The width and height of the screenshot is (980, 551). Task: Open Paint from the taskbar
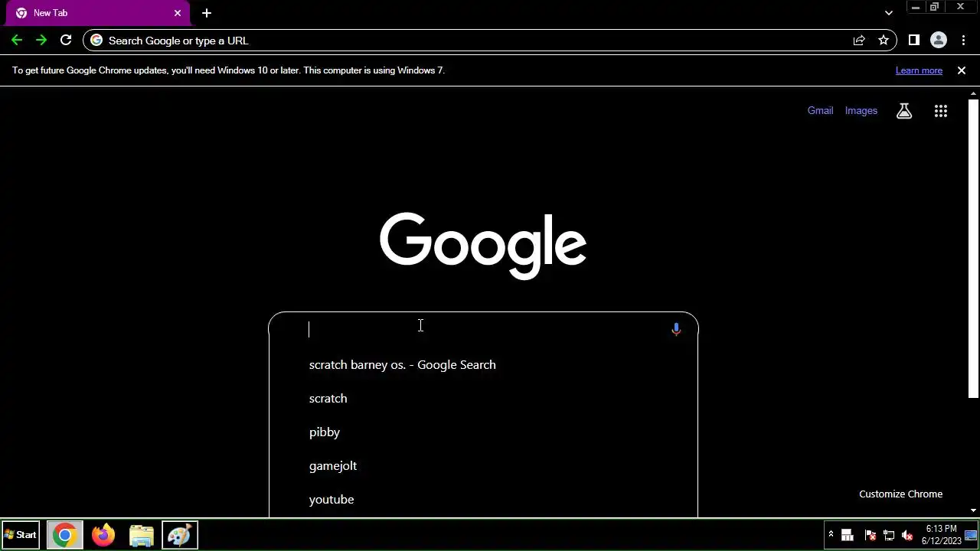pyautogui.click(x=180, y=535)
